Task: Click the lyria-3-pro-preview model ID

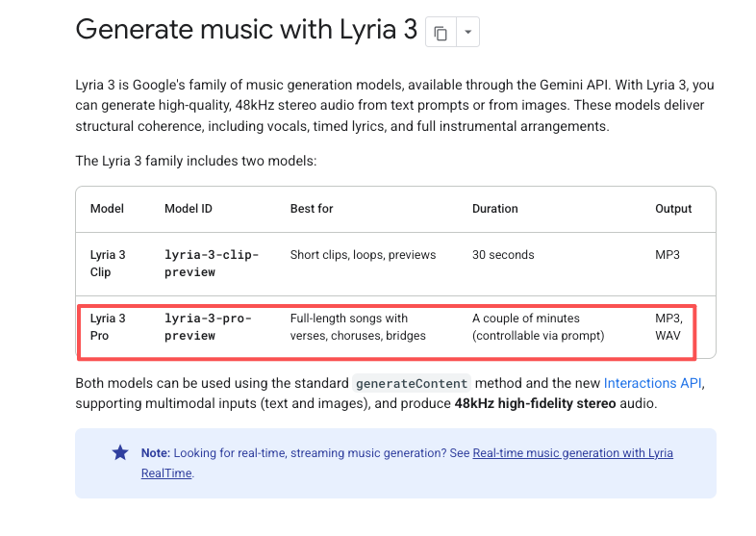Action: click(x=209, y=327)
